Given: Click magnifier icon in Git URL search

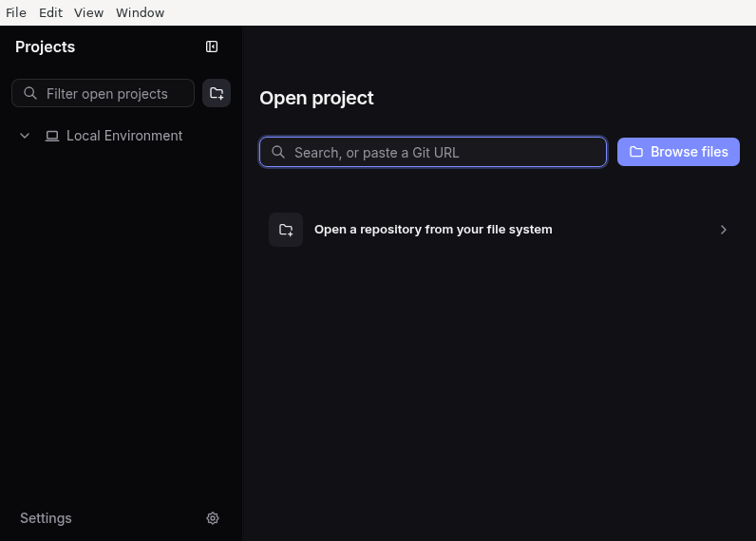Looking at the screenshot, I should [278, 152].
